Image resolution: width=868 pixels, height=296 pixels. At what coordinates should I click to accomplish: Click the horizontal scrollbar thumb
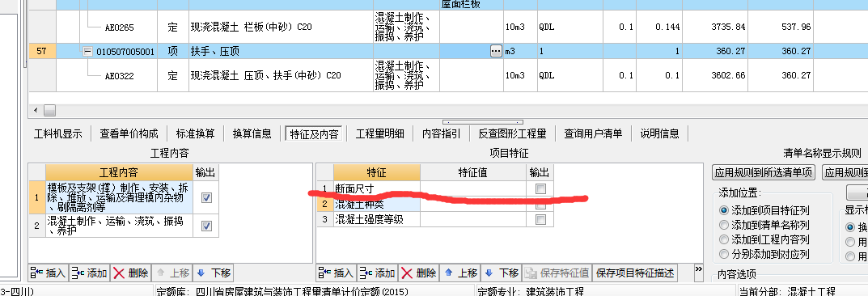tap(49, 110)
